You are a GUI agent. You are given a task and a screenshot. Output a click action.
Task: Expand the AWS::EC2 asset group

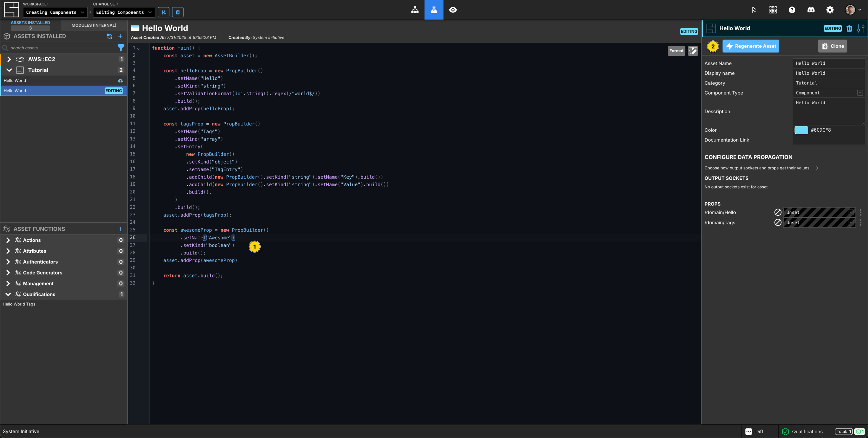[9, 59]
